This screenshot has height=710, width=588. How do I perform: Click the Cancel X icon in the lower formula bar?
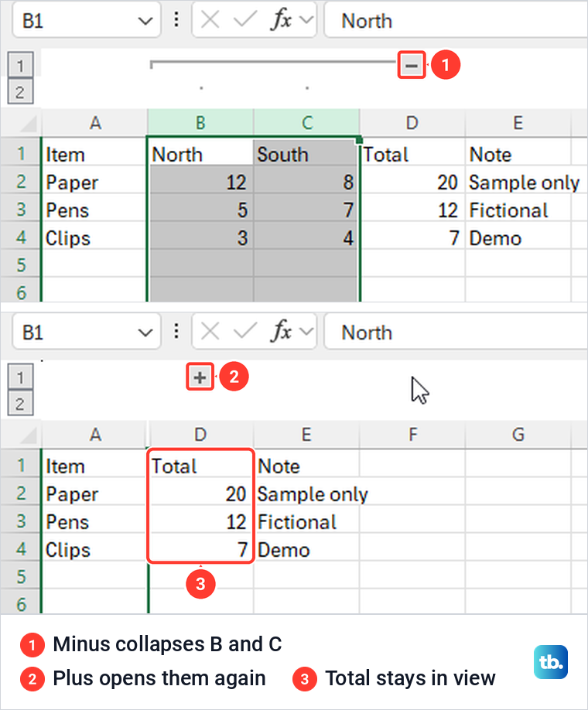tap(210, 332)
